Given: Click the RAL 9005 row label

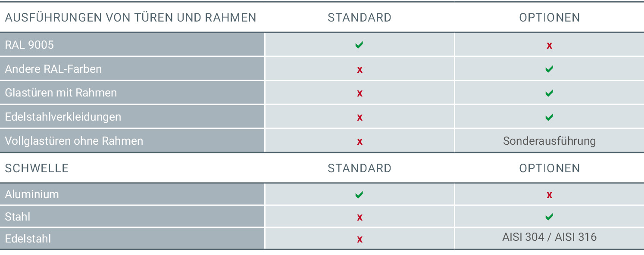Looking at the screenshot, I should tap(29, 45).
